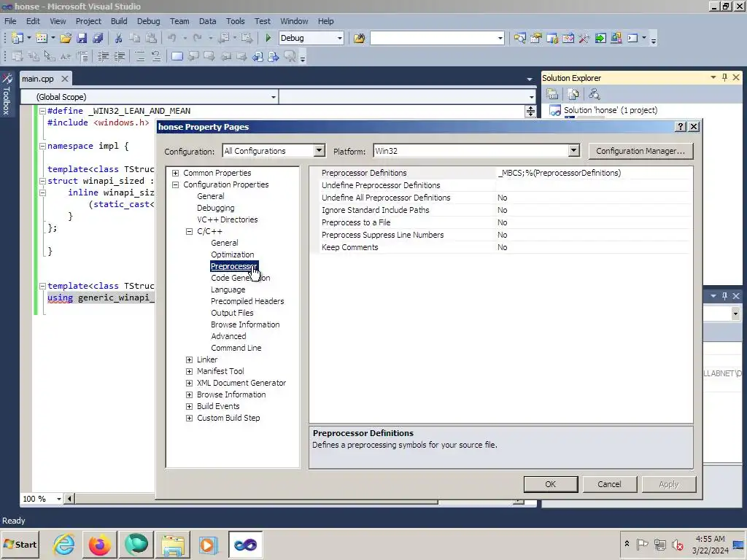The image size is (747, 560).
Task: Open the Debug solution configuration dropdown
Action: pyautogui.click(x=340, y=38)
